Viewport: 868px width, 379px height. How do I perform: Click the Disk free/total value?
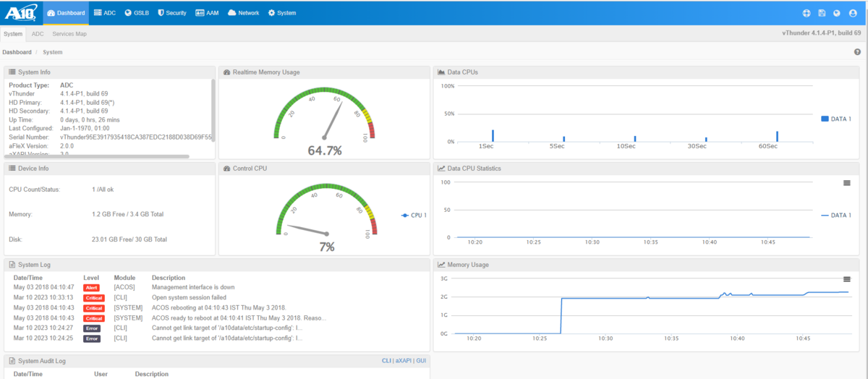point(129,239)
